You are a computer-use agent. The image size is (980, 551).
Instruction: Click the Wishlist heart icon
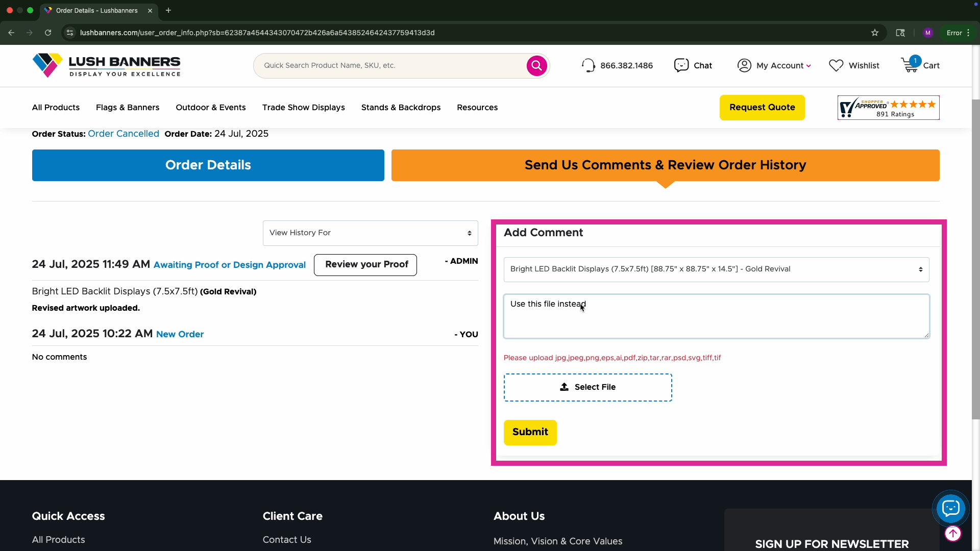click(836, 65)
